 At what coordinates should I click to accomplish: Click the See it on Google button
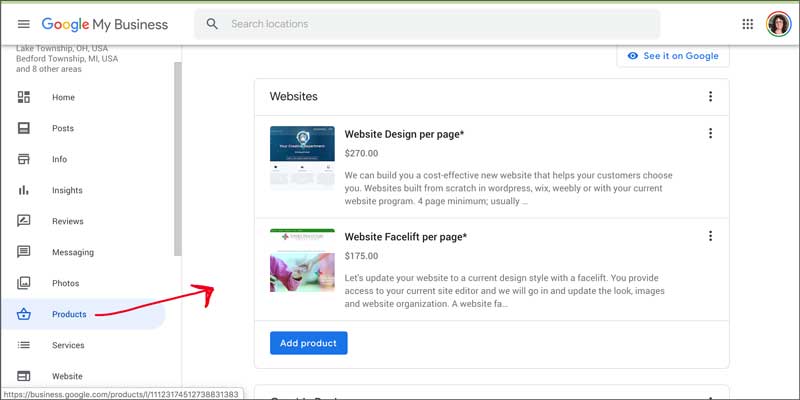[673, 56]
